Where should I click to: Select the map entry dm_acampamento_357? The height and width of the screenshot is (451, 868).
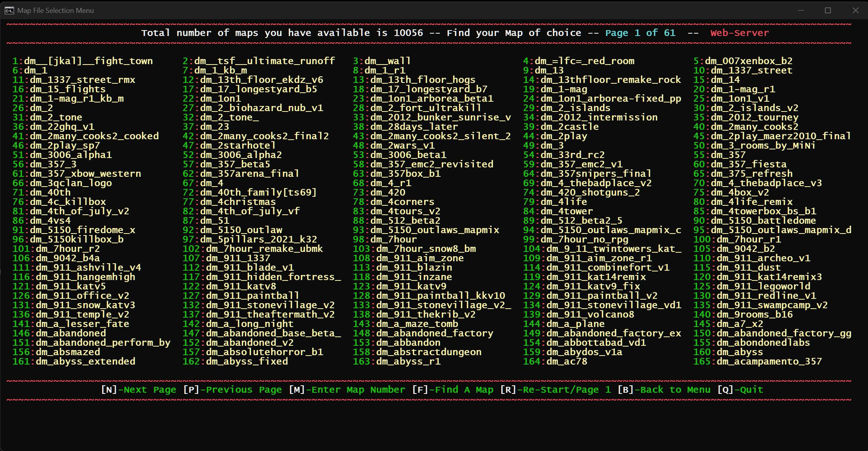click(x=769, y=361)
